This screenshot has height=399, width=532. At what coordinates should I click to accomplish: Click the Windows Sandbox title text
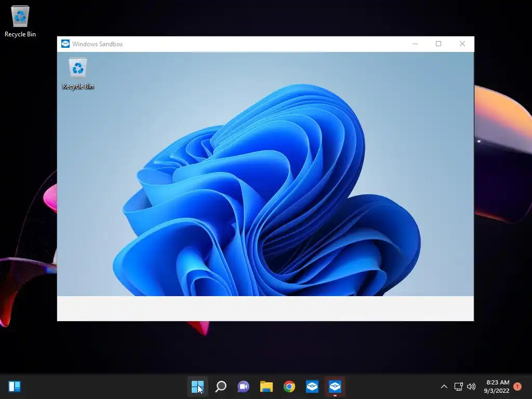coord(97,44)
